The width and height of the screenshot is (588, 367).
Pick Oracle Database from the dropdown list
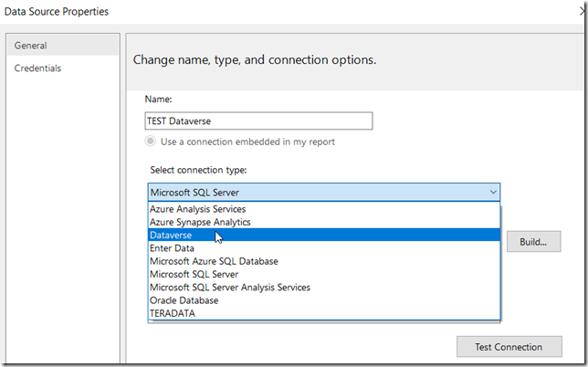click(x=324, y=300)
